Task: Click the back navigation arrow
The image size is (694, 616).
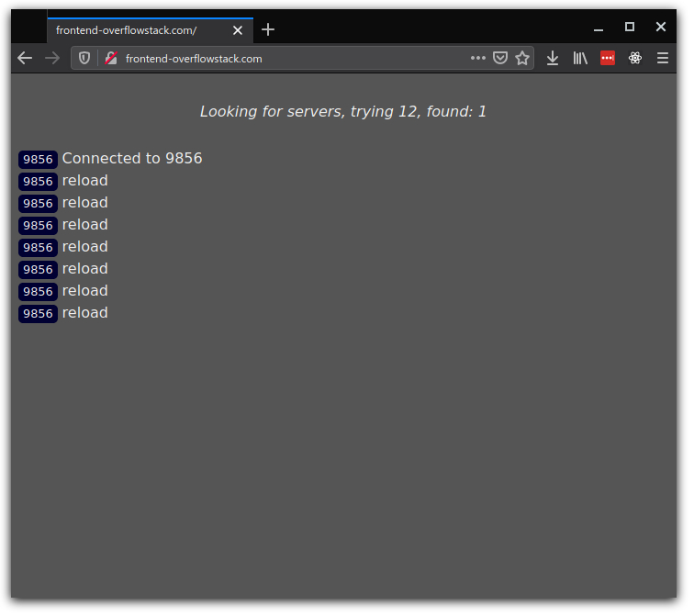Action: coord(25,58)
